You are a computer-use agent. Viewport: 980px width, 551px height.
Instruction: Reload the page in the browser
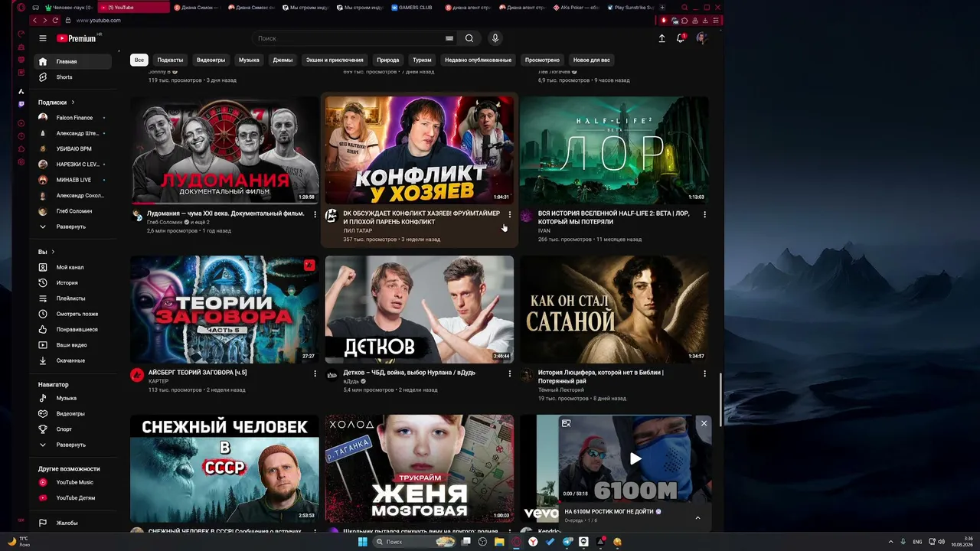click(x=55, y=21)
